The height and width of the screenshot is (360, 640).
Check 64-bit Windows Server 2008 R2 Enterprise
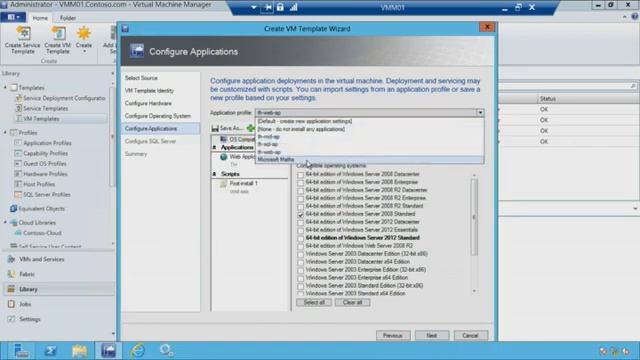[x=301, y=198]
